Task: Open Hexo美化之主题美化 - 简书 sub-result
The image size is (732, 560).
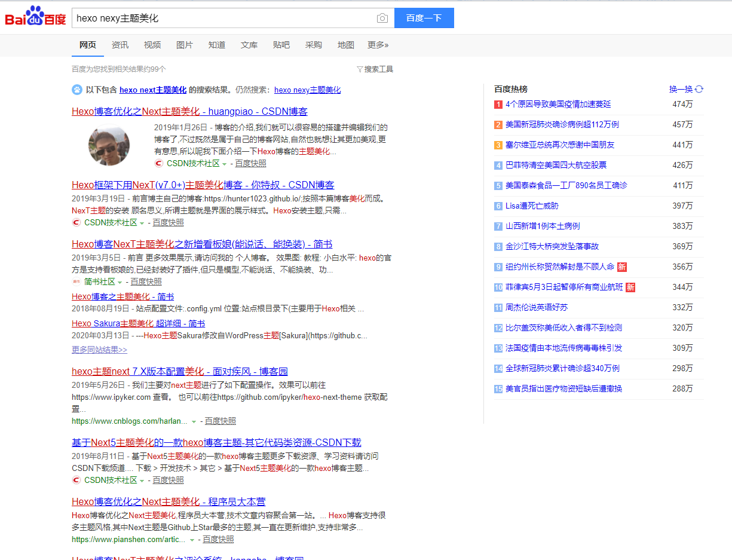Action: point(123,296)
